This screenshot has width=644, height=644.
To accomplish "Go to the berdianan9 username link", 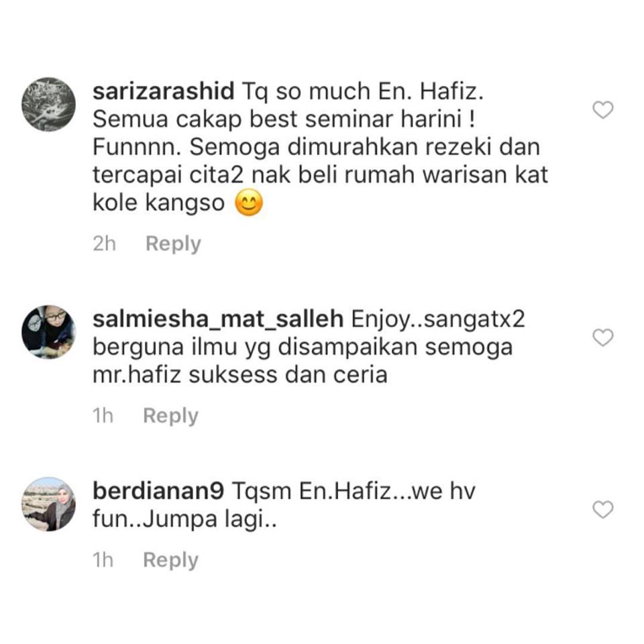I will click(158, 491).
